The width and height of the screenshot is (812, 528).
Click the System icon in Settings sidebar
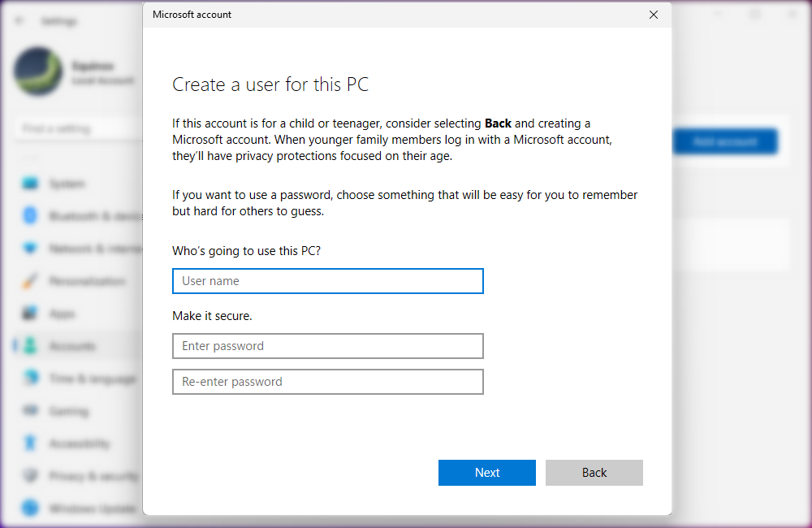coord(30,184)
